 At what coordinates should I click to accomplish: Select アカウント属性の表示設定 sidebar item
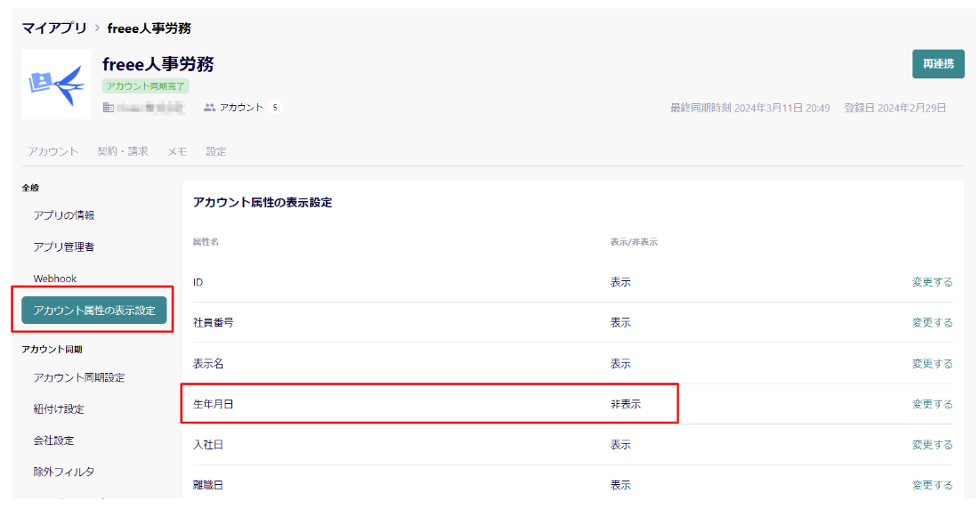pos(94,311)
